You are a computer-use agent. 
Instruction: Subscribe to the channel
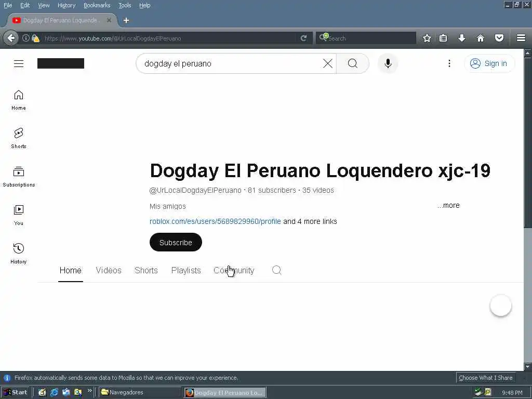(x=176, y=242)
